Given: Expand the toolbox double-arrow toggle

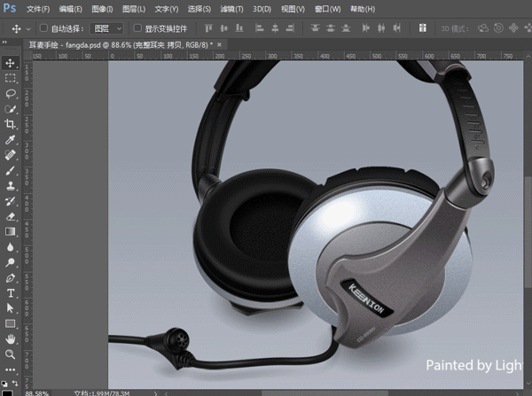Looking at the screenshot, I should pos(4,42).
